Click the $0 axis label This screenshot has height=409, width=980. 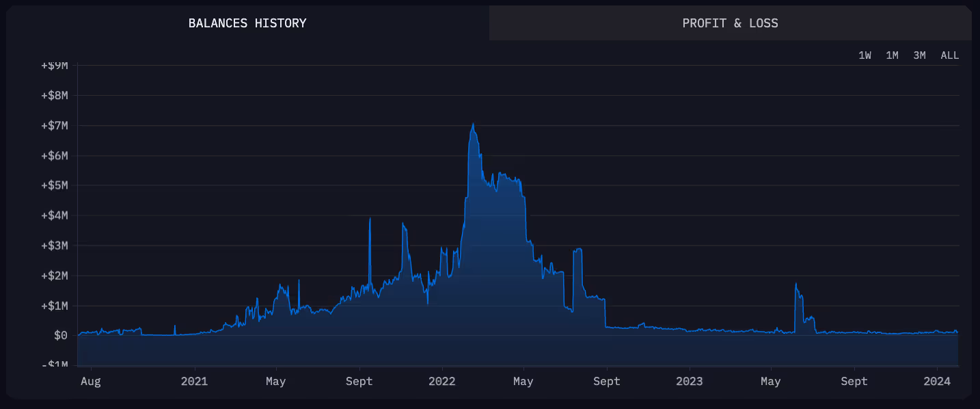60,336
